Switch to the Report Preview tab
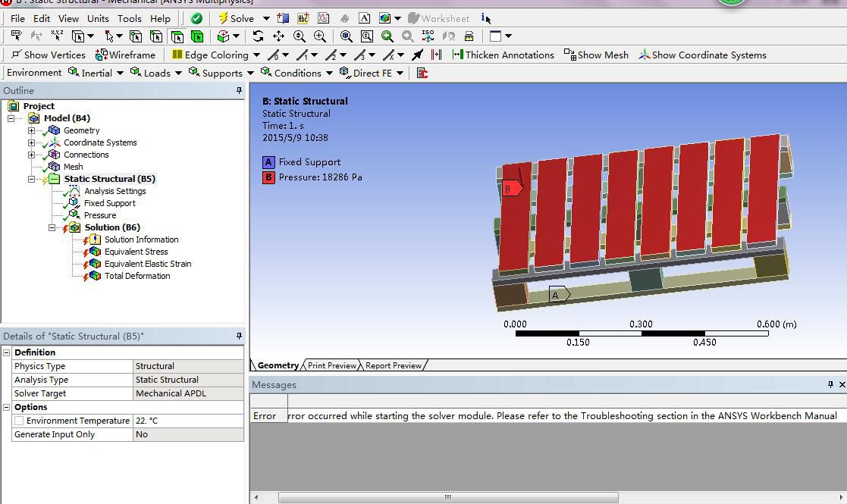Image resolution: width=847 pixels, height=504 pixels. pos(393,365)
